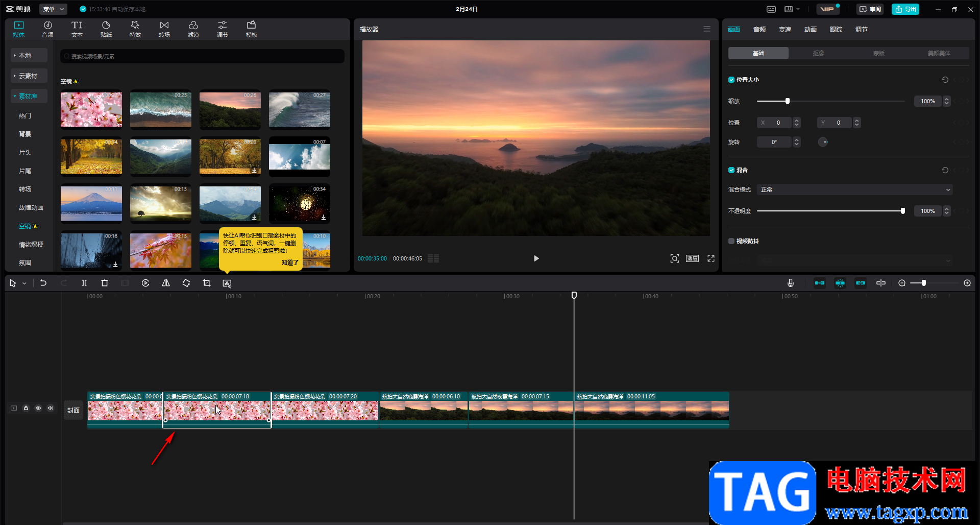Switch to the 跟踪 tab
The height and width of the screenshot is (525, 980).
click(x=836, y=30)
